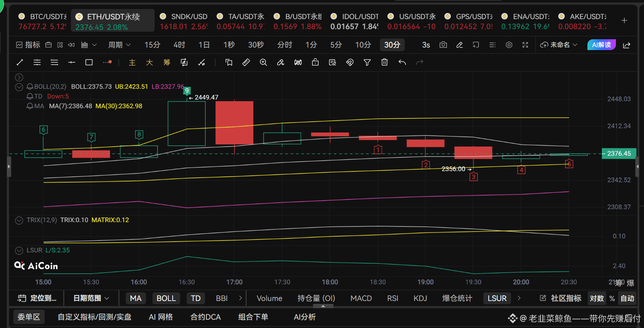Click the replay rewind icon
The image size is (644, 328).
tap(71, 45)
